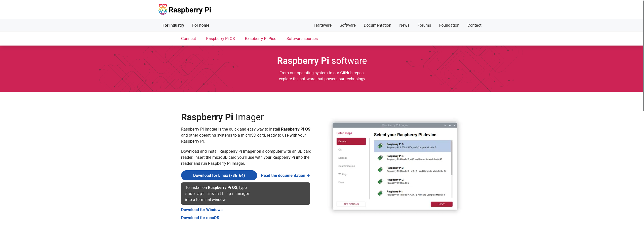Image resolution: width=644 pixels, height=239 pixels.
Task: Select Raspberry Pi 2 device row
Action: (412, 181)
